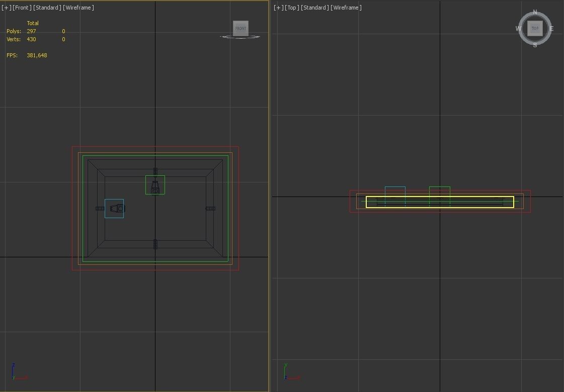
Task: Click the N compass point on ViewCube
Action: (535, 12)
